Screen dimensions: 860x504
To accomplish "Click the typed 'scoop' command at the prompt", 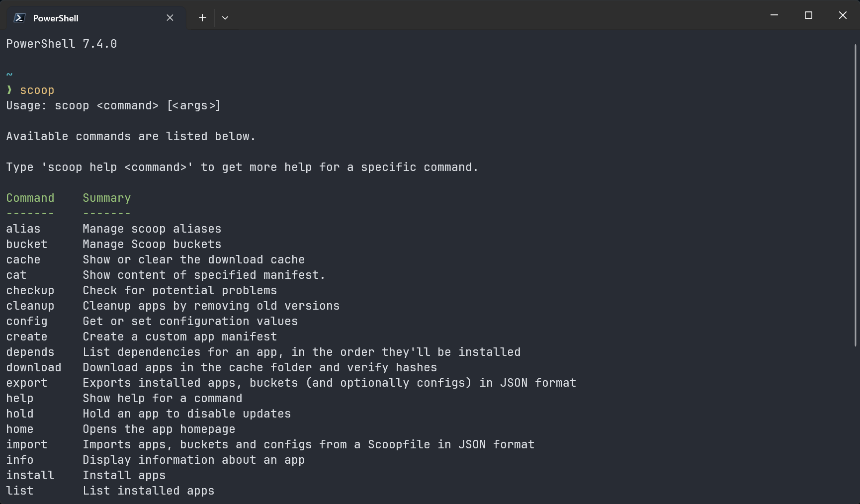I will point(37,90).
